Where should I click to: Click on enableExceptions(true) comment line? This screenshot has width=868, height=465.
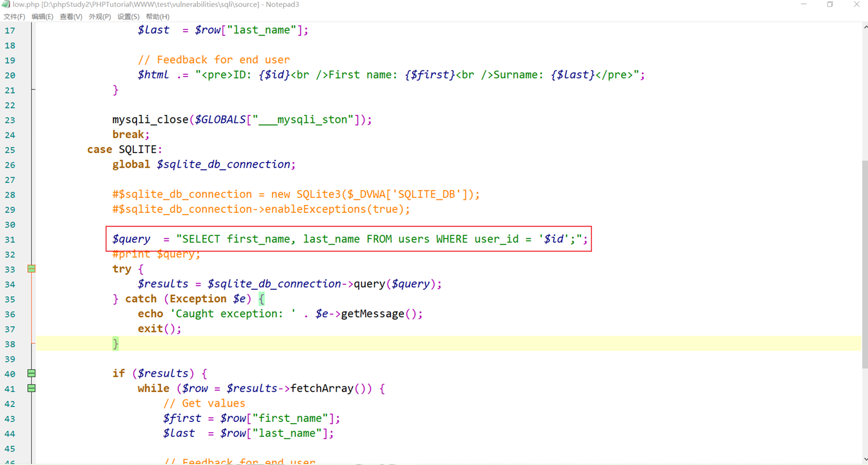tap(261, 209)
